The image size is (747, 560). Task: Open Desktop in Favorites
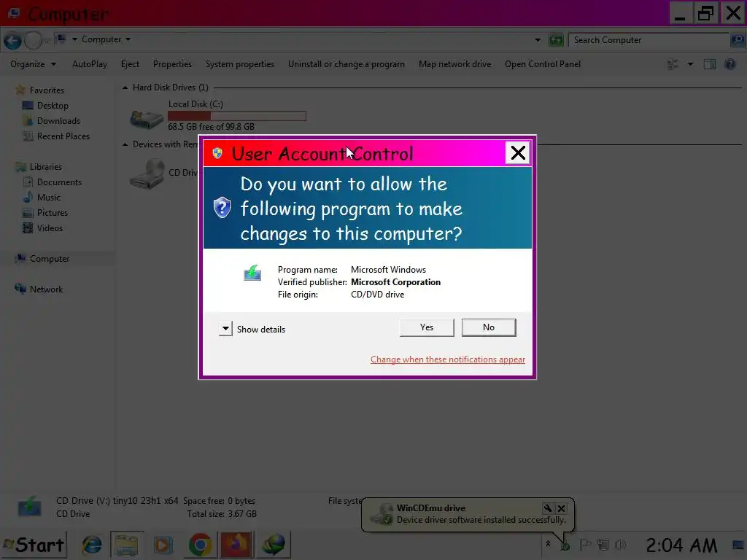tap(53, 105)
